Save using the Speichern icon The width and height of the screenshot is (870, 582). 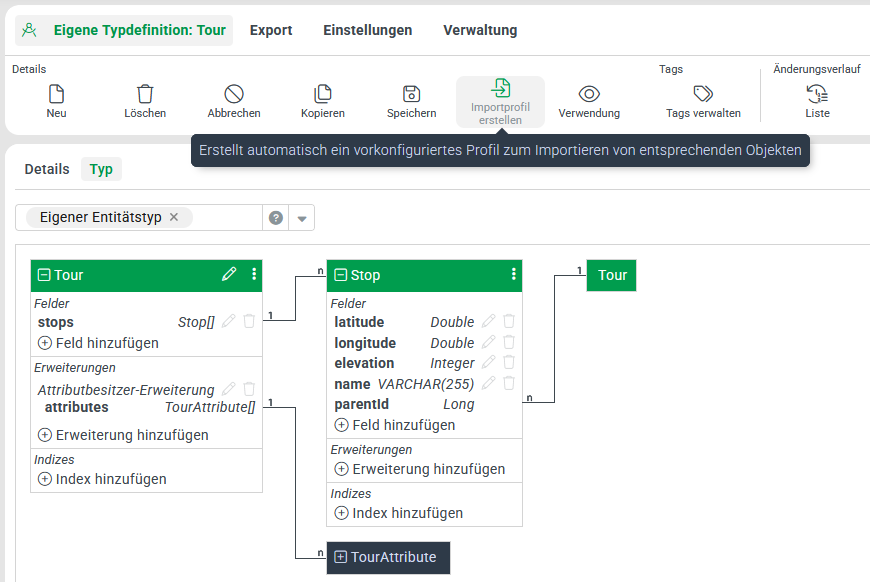click(x=411, y=94)
